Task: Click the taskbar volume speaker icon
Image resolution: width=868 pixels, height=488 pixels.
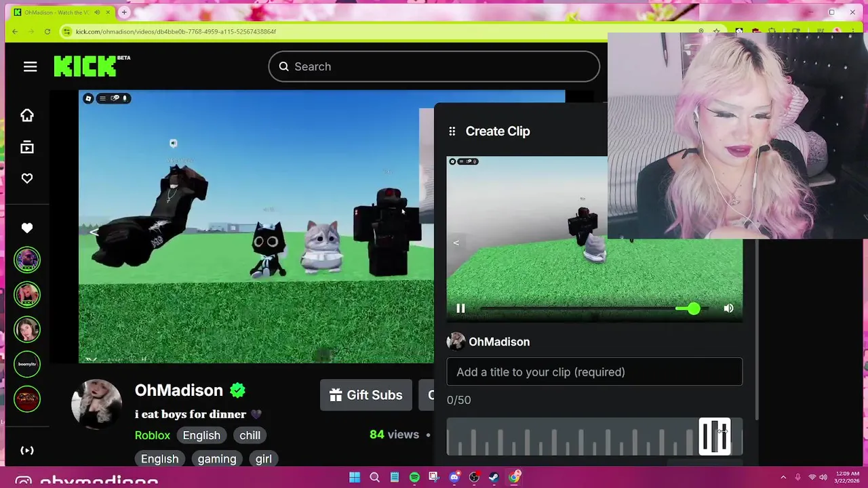Action: tap(823, 477)
